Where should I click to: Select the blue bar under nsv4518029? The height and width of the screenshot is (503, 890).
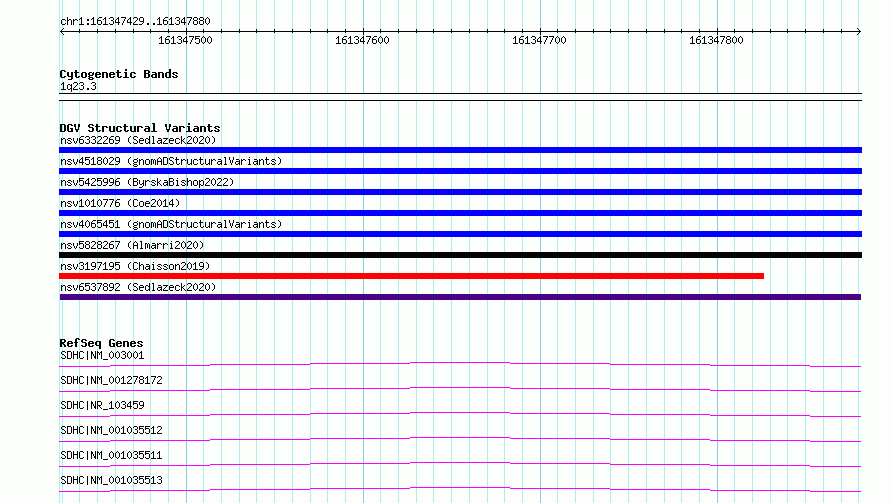click(460, 171)
